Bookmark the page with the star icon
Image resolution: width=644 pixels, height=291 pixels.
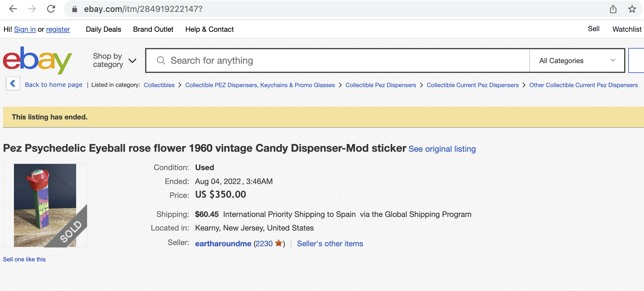632,9
